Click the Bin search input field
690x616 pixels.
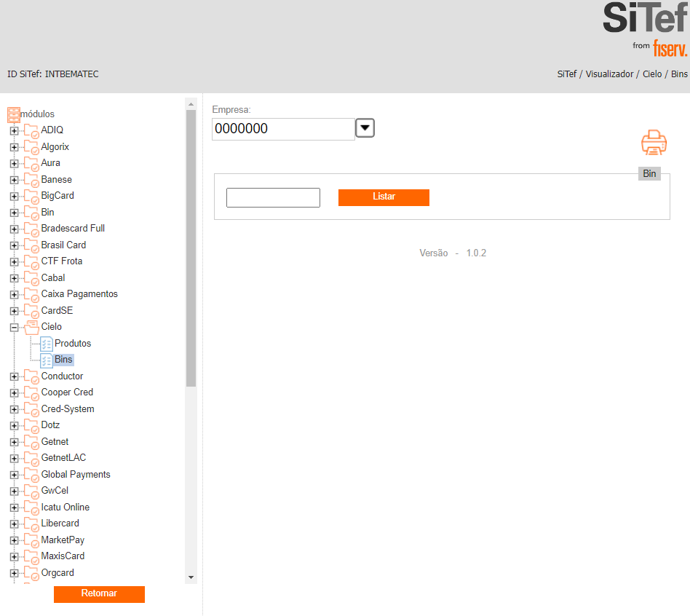(273, 198)
